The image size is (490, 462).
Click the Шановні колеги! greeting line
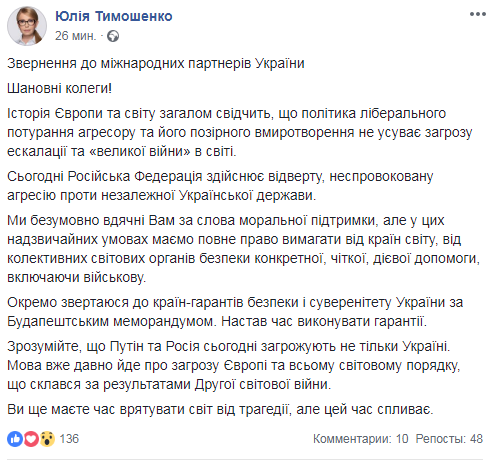59,88
